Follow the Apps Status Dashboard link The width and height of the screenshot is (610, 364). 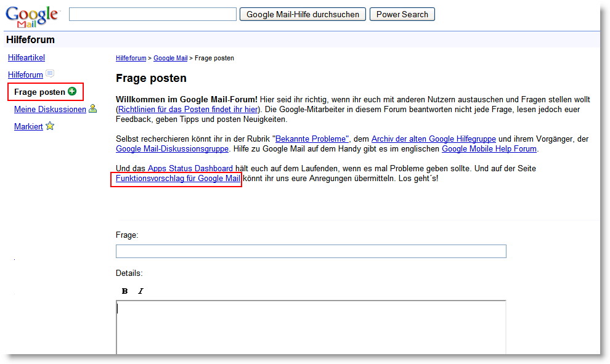pos(190,168)
